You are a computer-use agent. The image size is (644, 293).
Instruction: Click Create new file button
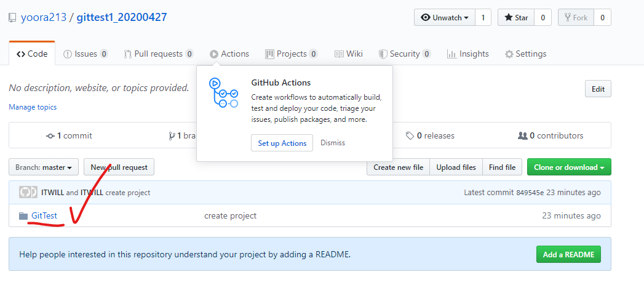click(x=399, y=167)
